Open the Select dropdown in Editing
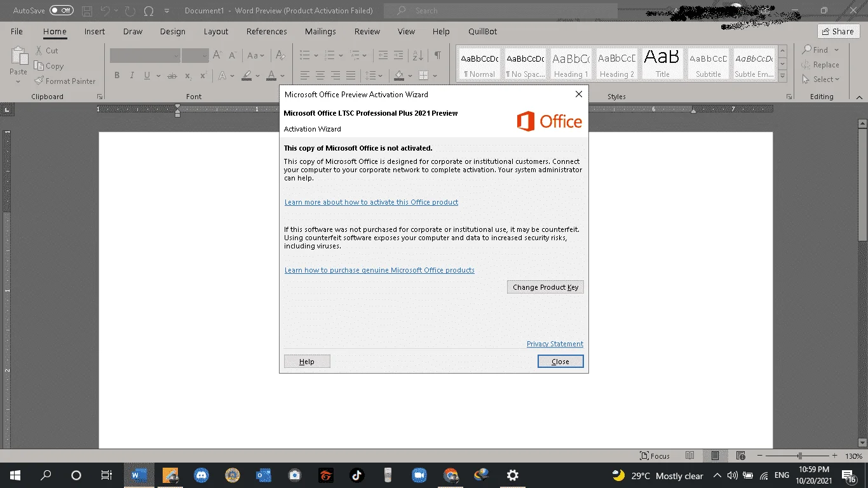Image resolution: width=868 pixels, height=488 pixels. (x=820, y=79)
